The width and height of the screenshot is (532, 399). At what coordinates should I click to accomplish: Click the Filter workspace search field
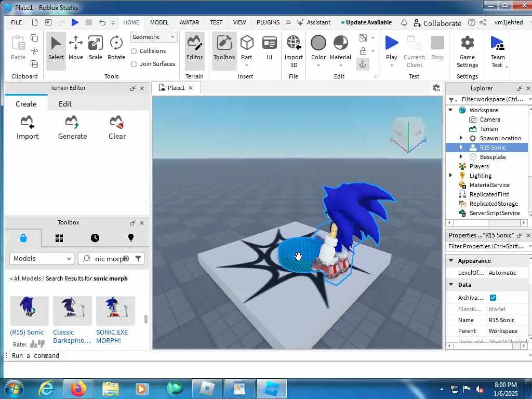(492, 99)
